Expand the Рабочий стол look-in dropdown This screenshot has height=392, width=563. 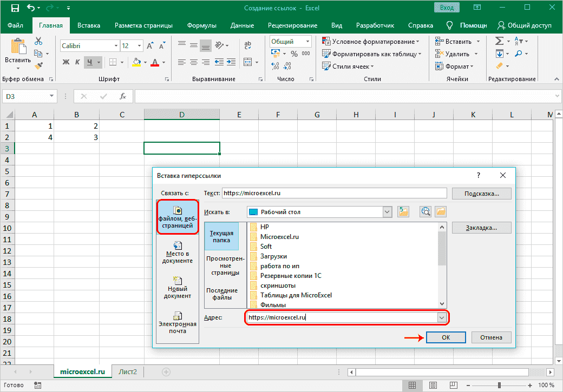point(387,212)
